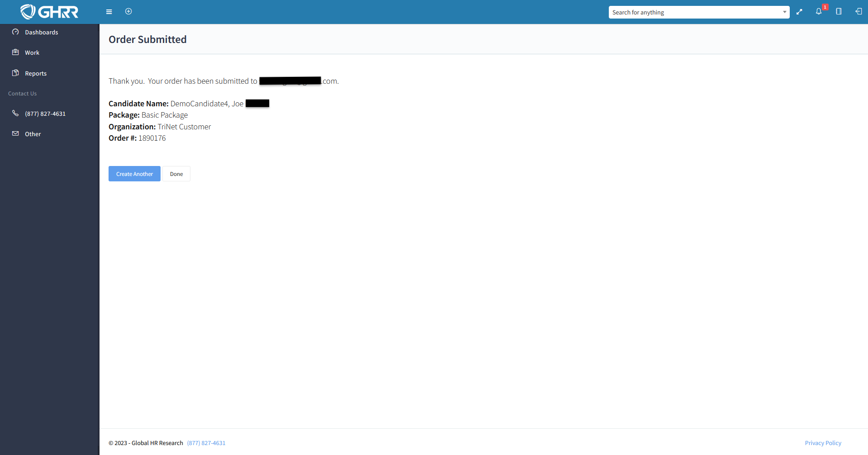Screen dimensions: 868x455
Task: Click into the 'Search for anything' field
Action: tap(694, 12)
